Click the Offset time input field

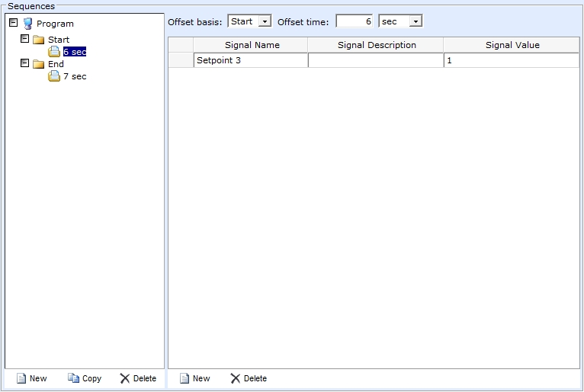click(355, 22)
